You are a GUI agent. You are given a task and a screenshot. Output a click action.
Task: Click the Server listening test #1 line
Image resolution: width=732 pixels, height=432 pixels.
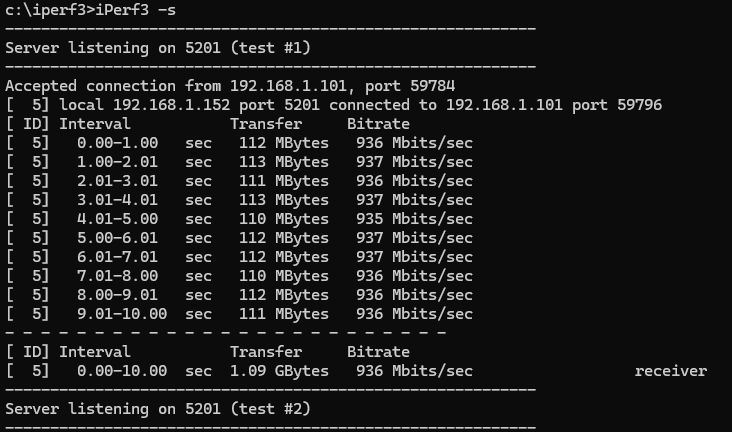[158, 48]
